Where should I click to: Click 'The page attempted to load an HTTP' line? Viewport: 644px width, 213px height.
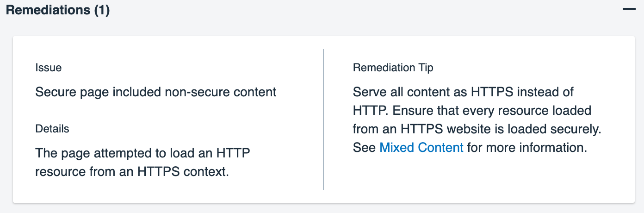pos(142,153)
